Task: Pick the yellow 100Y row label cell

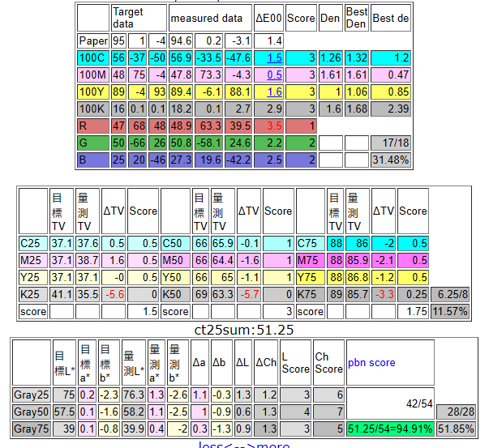Action: (92, 92)
